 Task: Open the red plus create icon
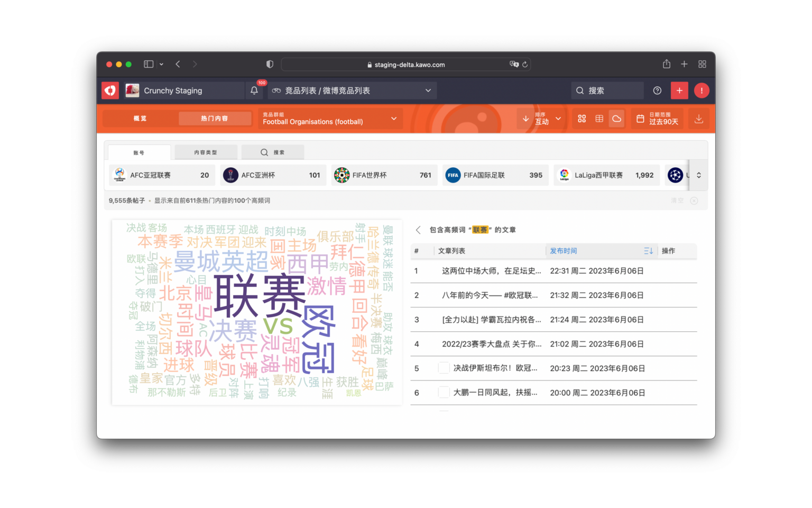click(679, 90)
